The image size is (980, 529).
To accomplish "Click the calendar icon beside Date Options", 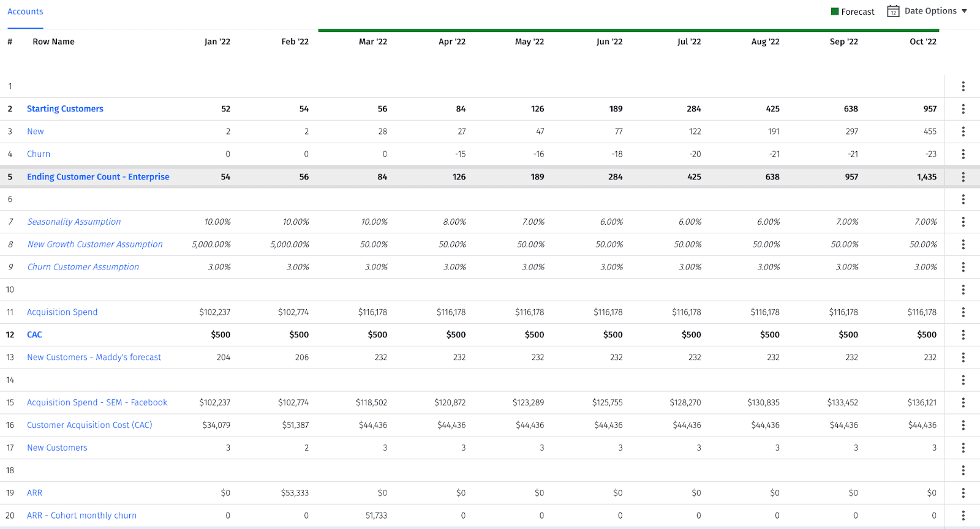I will (x=893, y=12).
